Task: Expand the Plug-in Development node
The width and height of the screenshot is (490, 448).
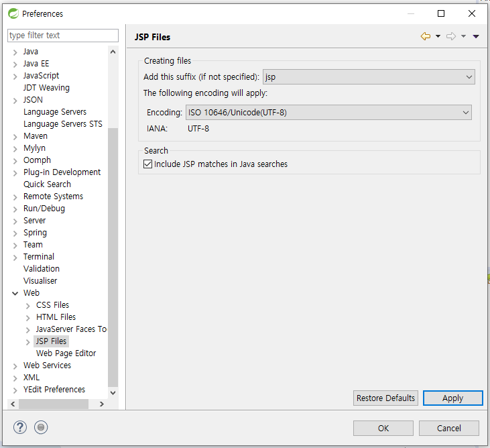Action: 15,173
